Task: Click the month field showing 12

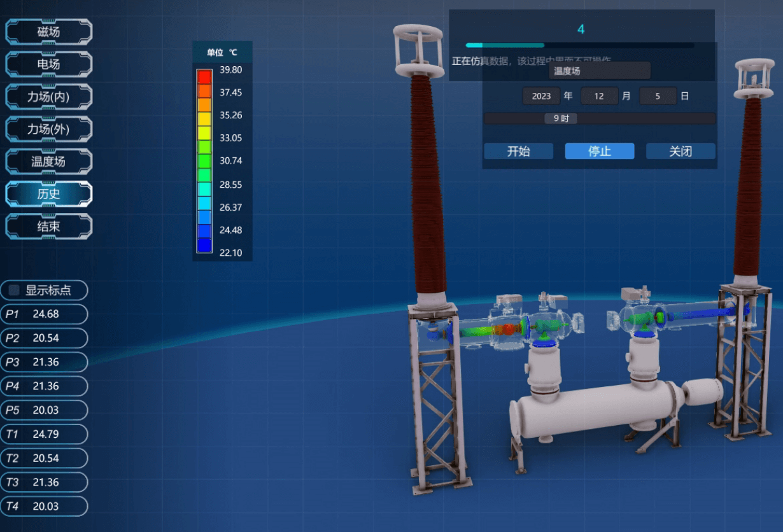Action: (x=599, y=96)
